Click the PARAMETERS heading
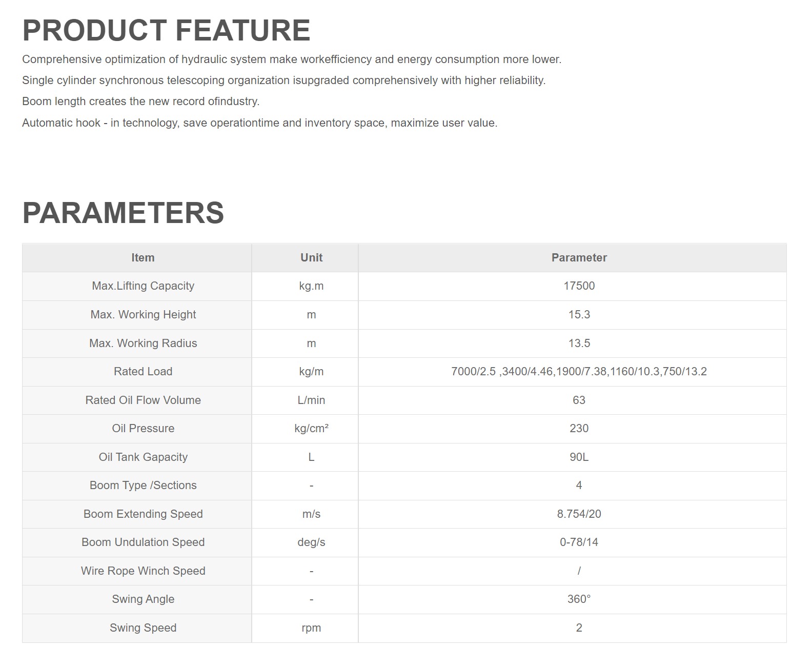The height and width of the screenshot is (667, 812). pyautogui.click(x=123, y=213)
